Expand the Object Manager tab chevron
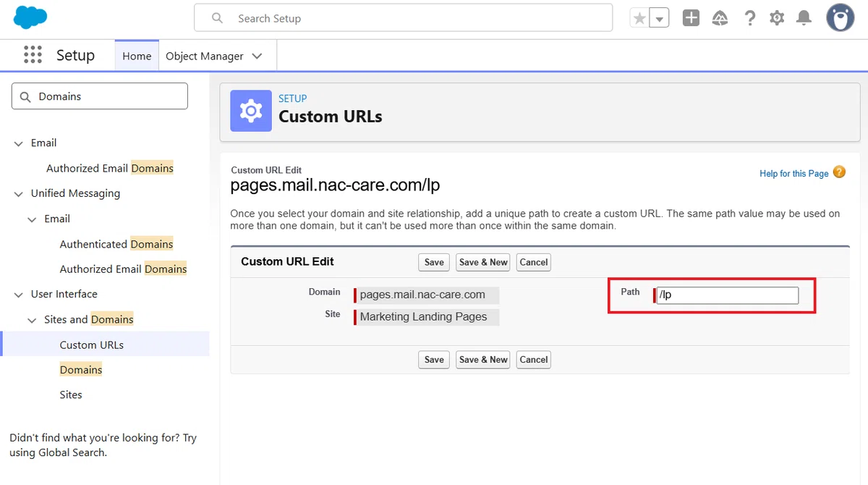868x485 pixels. tap(257, 56)
